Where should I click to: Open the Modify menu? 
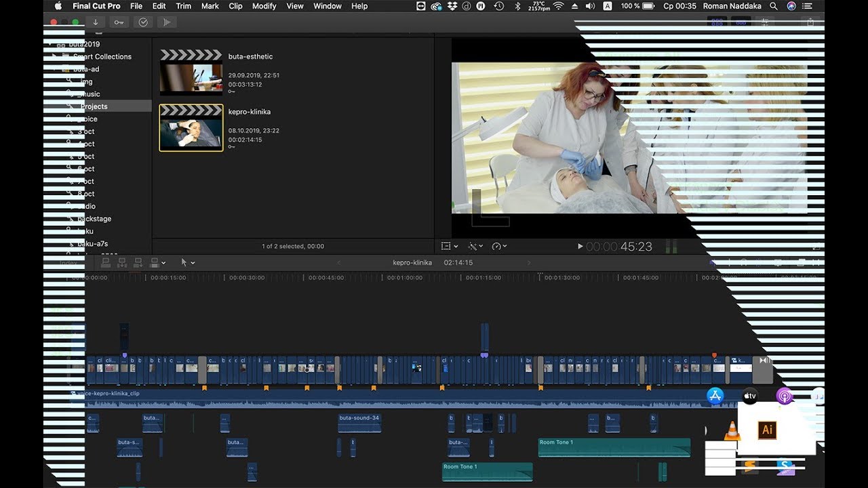(x=264, y=6)
